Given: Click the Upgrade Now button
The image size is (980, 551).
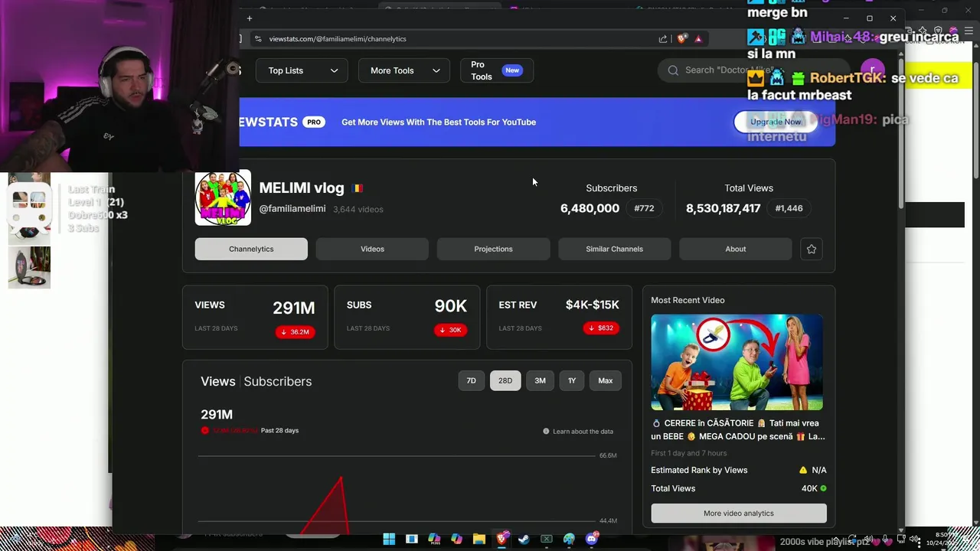Looking at the screenshot, I should coord(776,122).
